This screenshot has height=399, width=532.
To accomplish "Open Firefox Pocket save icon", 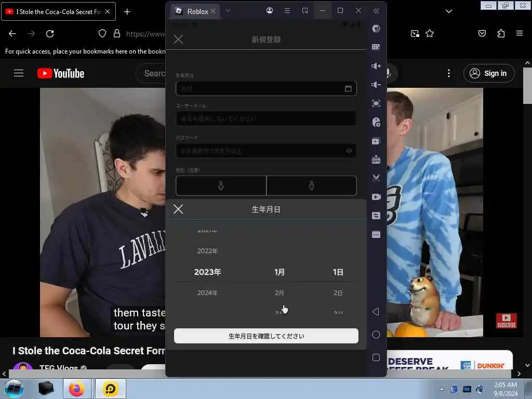I will [482, 33].
